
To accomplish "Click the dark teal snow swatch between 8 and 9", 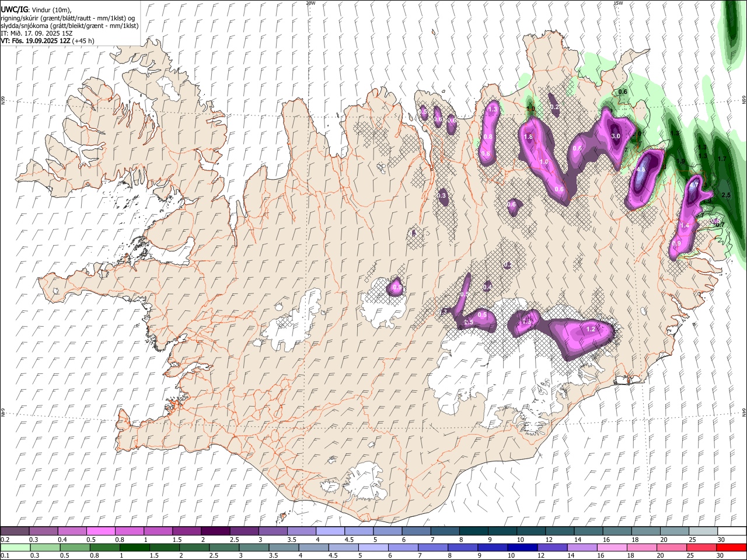I will pos(473,531).
